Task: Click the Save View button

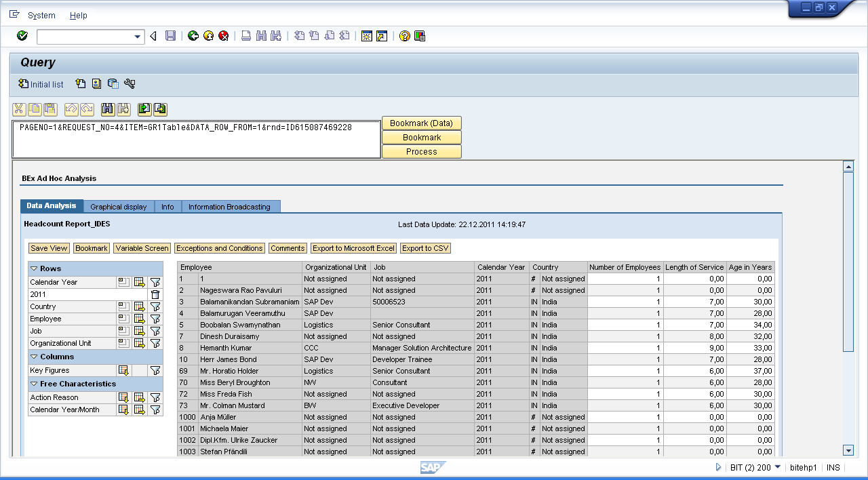Action: pyautogui.click(x=49, y=248)
